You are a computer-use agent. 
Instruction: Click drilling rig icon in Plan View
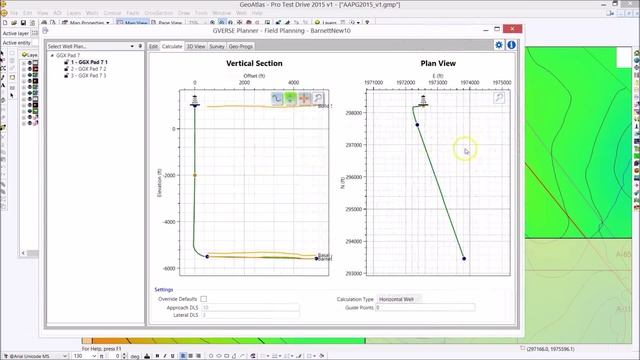(x=423, y=101)
